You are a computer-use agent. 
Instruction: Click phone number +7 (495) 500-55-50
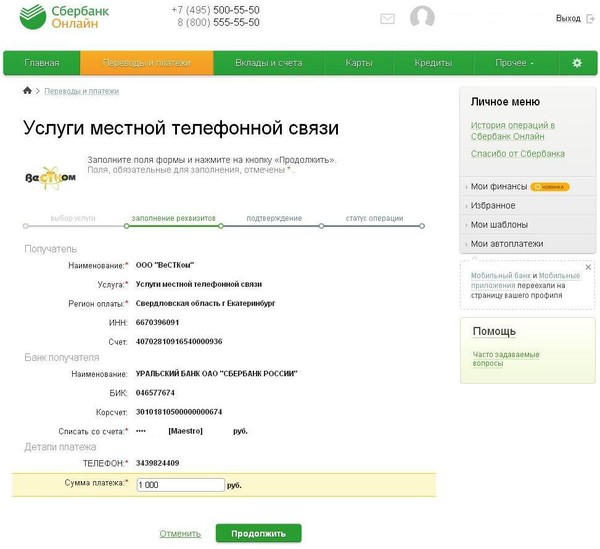[x=215, y=10]
